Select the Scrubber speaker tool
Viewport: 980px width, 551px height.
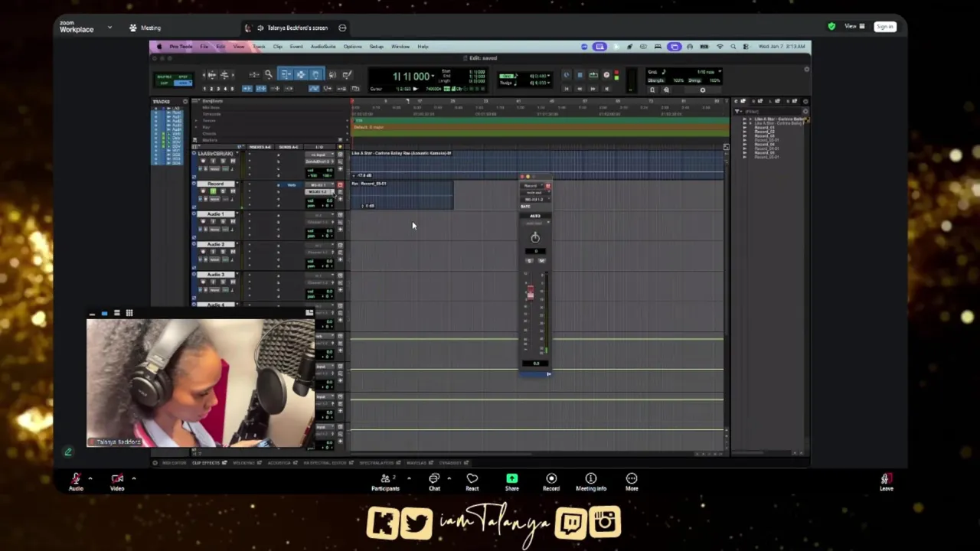point(332,74)
